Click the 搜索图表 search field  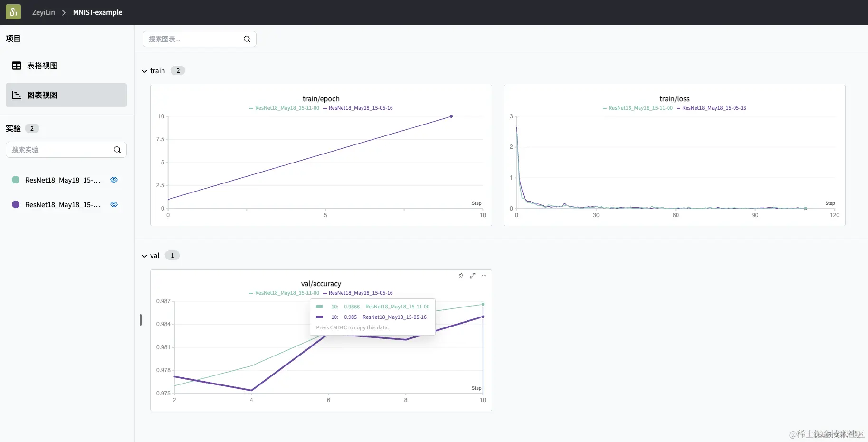200,39
